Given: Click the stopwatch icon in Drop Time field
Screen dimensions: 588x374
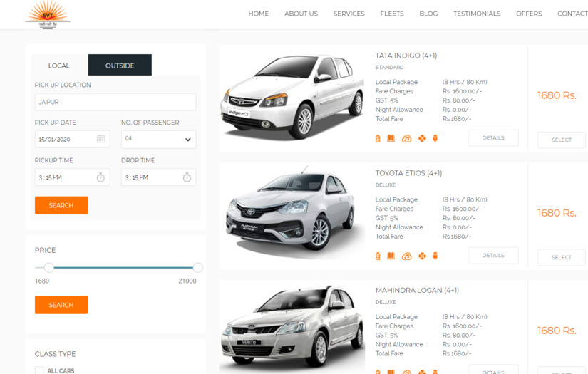Looking at the screenshot, I should [187, 177].
